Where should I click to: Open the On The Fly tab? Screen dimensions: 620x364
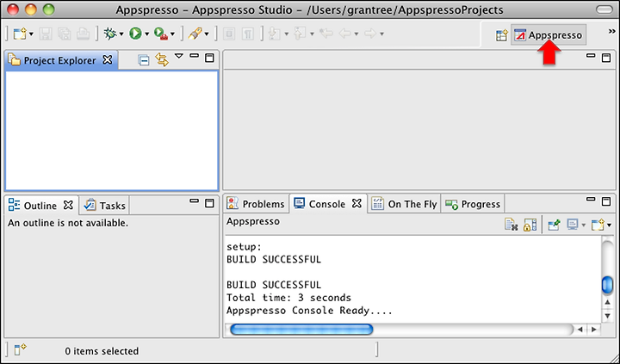[x=404, y=204]
